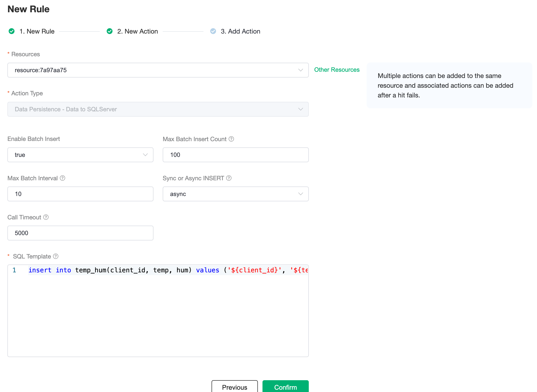Viewport: 537px width, 392px height.
Task: Click help icon beside Call Timeout
Action: (46, 217)
